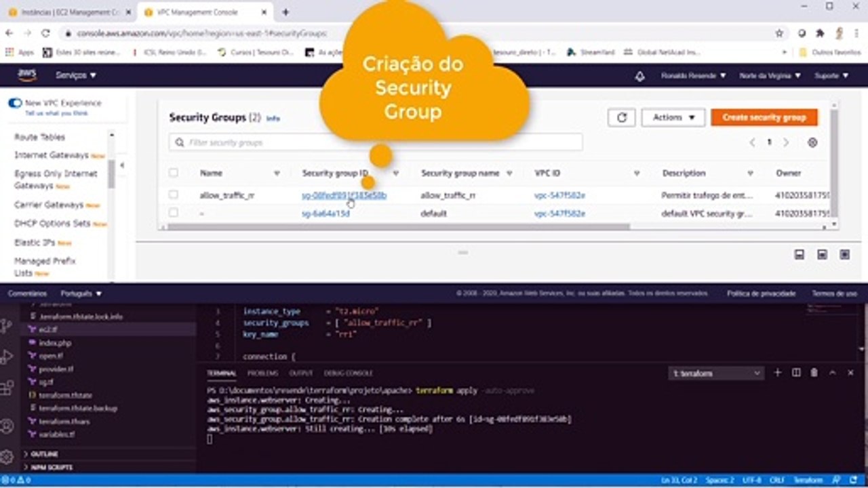Go back in Chrome
The height and width of the screenshot is (488, 868).
pyautogui.click(x=9, y=33)
